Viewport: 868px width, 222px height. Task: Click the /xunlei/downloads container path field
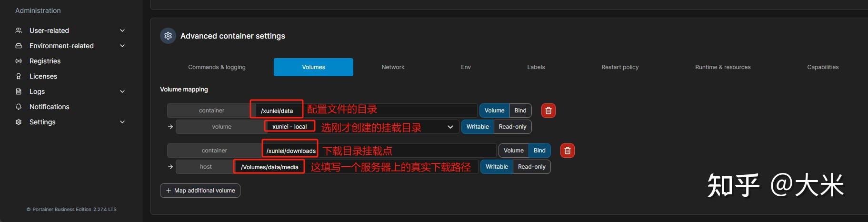[x=379, y=151]
